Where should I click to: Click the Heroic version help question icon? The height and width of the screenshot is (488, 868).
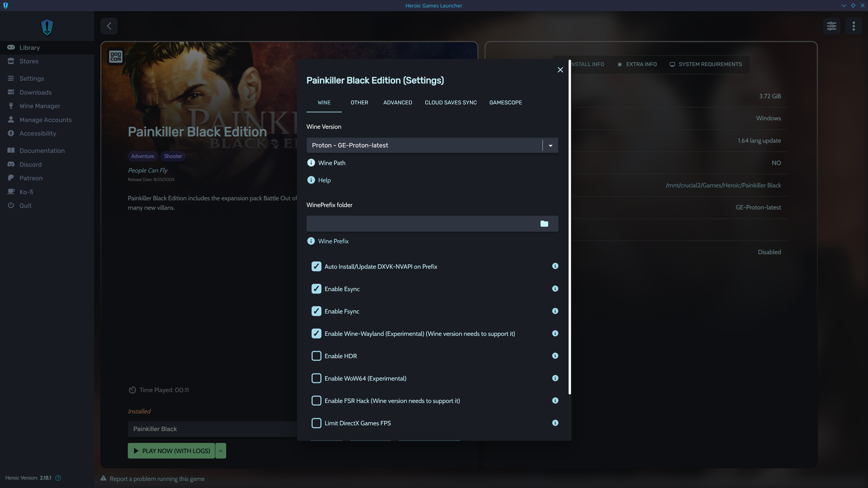[58, 478]
